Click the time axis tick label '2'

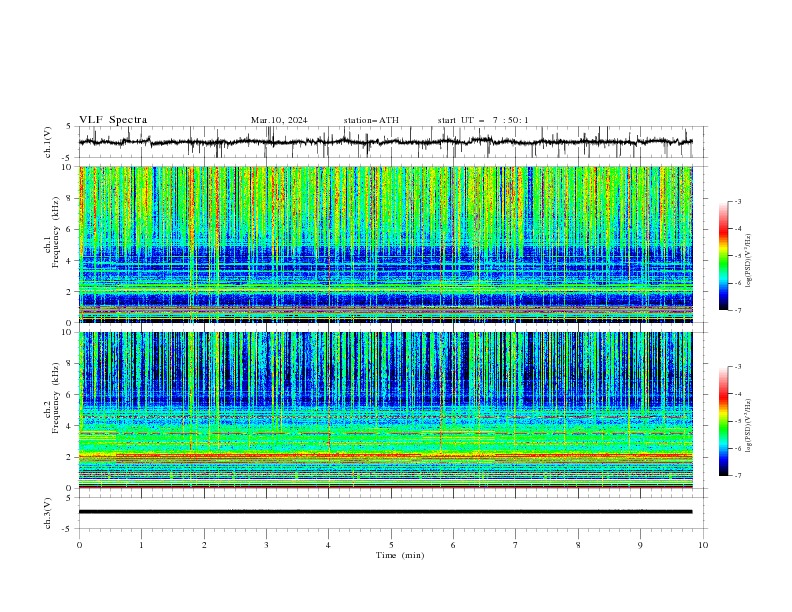(204, 545)
